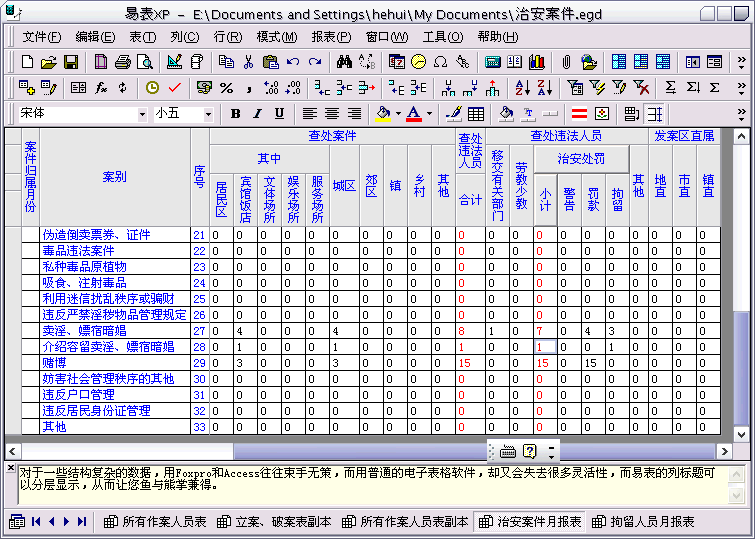
Task: Toggle bold formatting
Action: click(x=235, y=114)
